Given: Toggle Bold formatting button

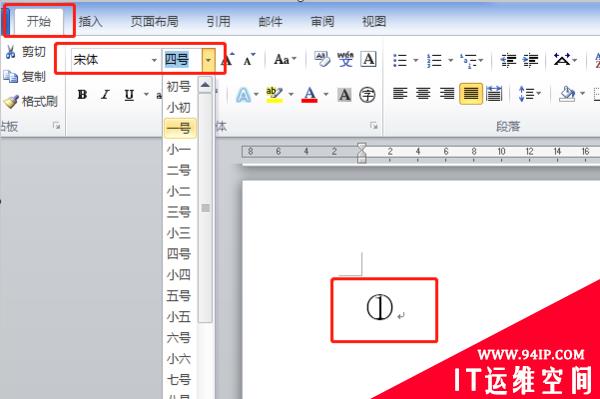Looking at the screenshot, I should (x=82, y=94).
